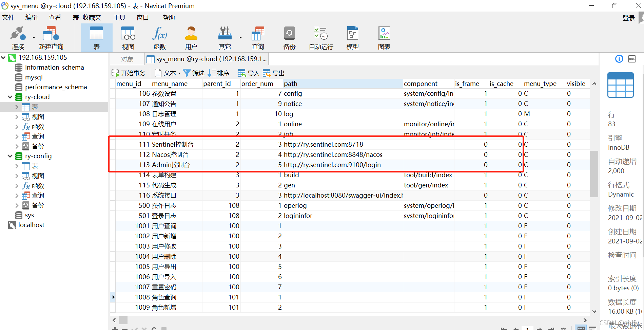Open the 用户 (User) toolbar icon

(191, 38)
